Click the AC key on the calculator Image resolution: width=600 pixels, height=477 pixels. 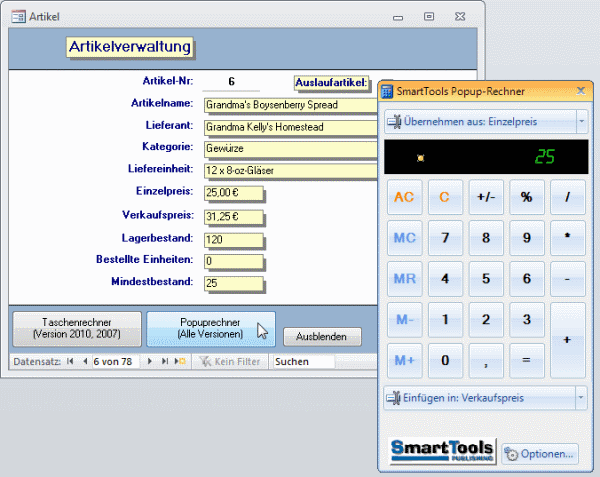(x=404, y=197)
